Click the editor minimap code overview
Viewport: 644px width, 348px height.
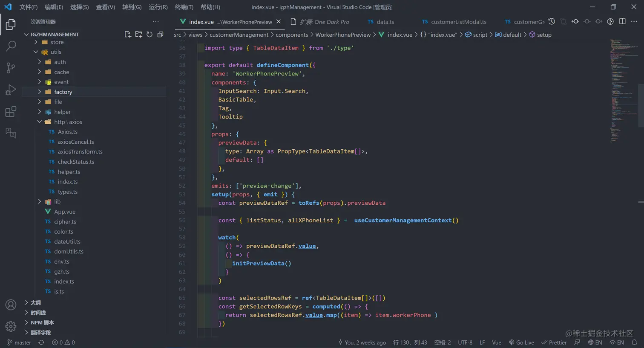[x=623, y=91]
